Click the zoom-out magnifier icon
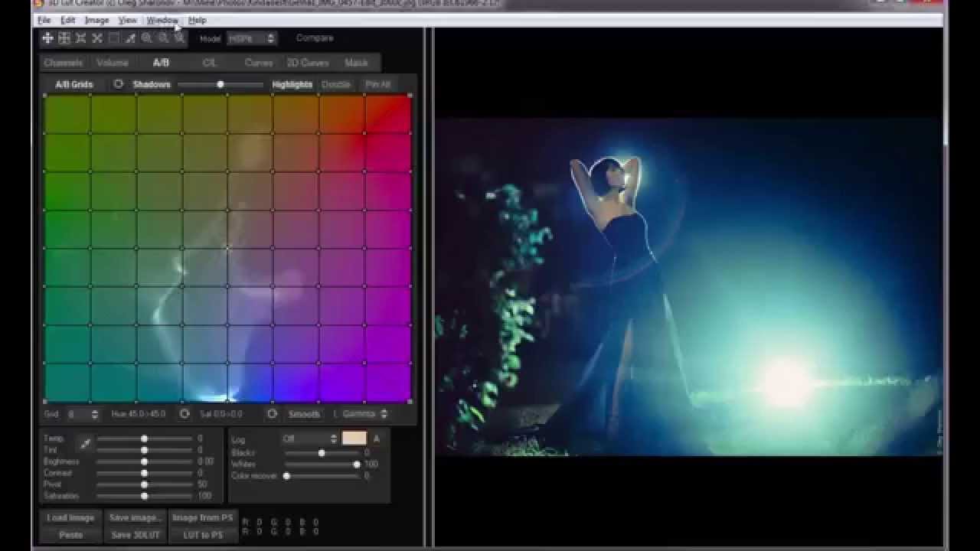 pos(163,38)
